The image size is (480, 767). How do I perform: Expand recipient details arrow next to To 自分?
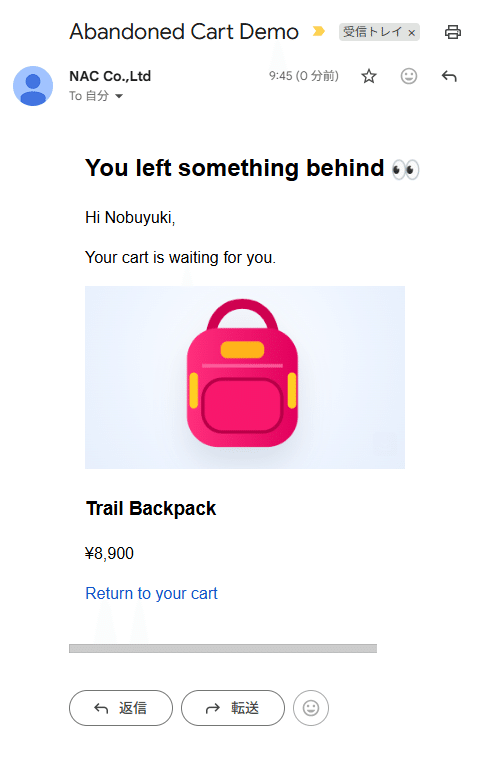point(118,96)
